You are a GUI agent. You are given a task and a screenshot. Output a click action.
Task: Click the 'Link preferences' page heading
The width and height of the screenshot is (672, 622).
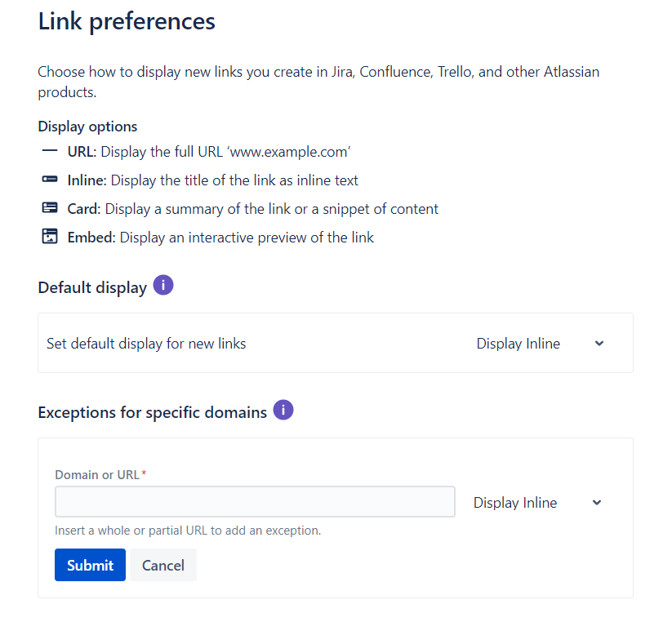[x=127, y=21]
